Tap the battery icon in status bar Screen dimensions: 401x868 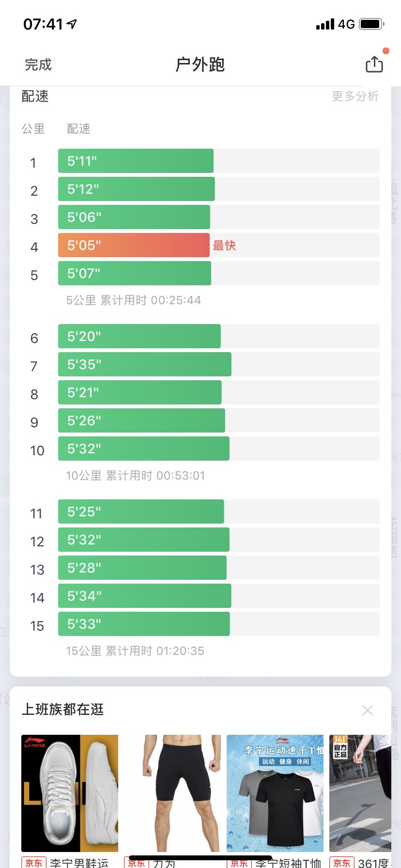[371, 24]
